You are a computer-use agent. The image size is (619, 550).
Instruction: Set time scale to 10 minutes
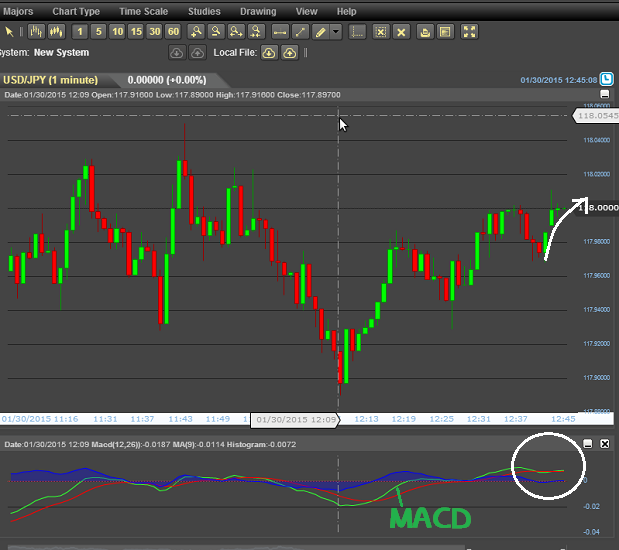click(118, 32)
